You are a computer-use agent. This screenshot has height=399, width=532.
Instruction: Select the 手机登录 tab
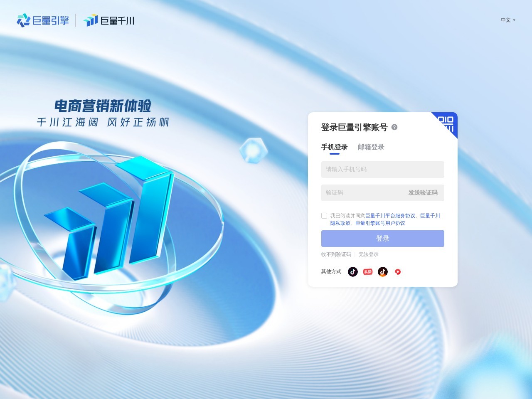pyautogui.click(x=335, y=147)
